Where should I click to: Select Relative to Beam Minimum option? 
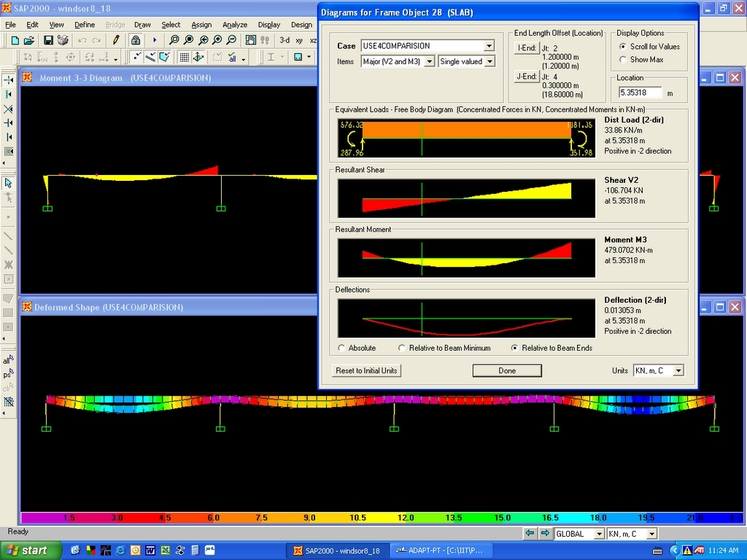(x=401, y=349)
